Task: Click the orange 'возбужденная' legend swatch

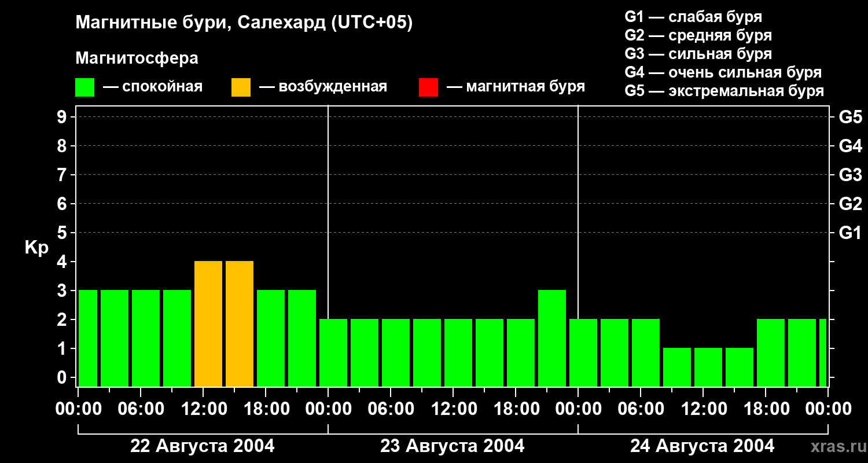Action: 241,87
